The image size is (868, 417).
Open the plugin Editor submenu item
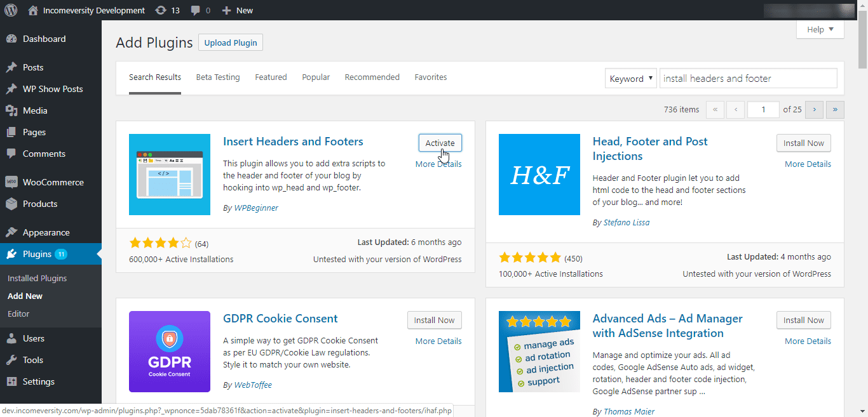point(18,314)
